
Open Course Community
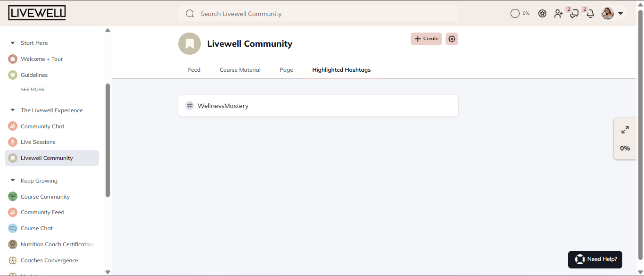[x=45, y=197]
